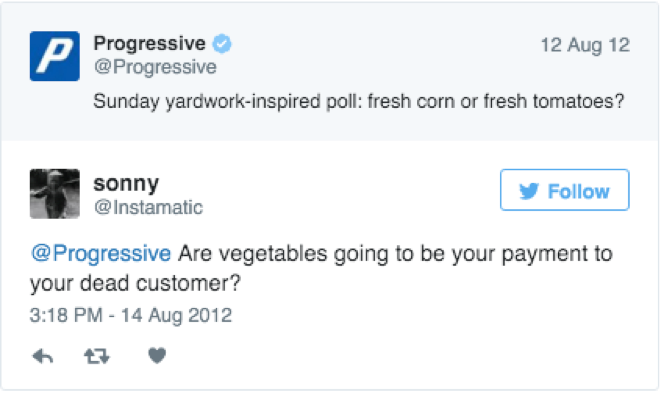Open the Progressive display name link
The image size is (661, 396).
click(x=149, y=43)
